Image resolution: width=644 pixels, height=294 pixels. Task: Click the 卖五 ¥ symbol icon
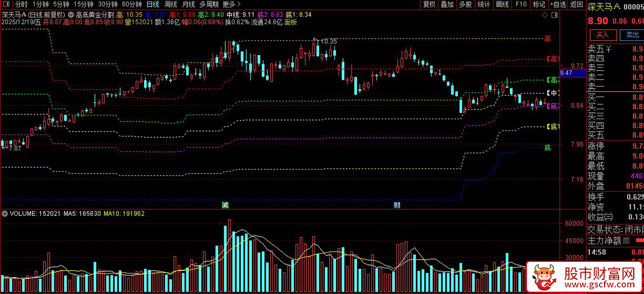[x=609, y=49]
